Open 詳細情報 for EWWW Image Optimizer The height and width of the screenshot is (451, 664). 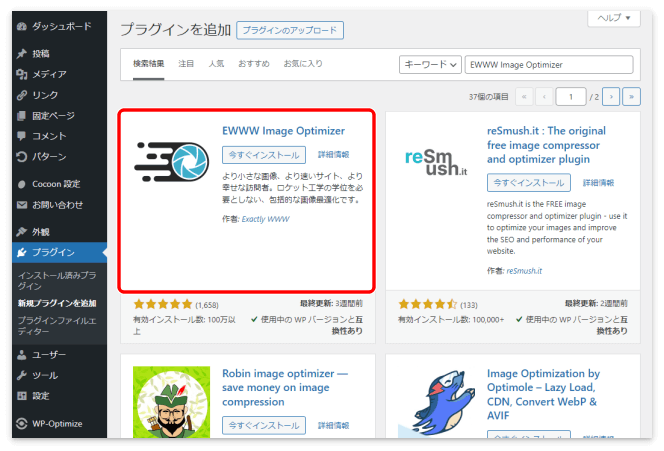[x=334, y=155]
